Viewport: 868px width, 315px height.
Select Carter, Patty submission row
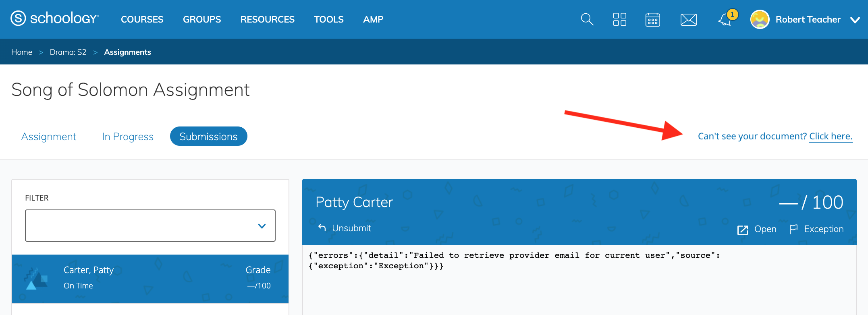click(x=150, y=278)
